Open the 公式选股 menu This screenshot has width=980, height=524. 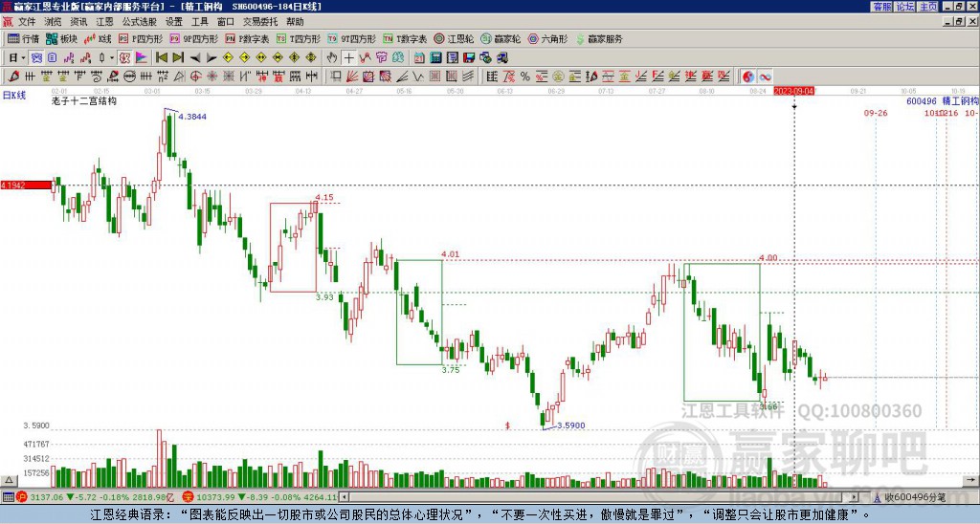140,22
